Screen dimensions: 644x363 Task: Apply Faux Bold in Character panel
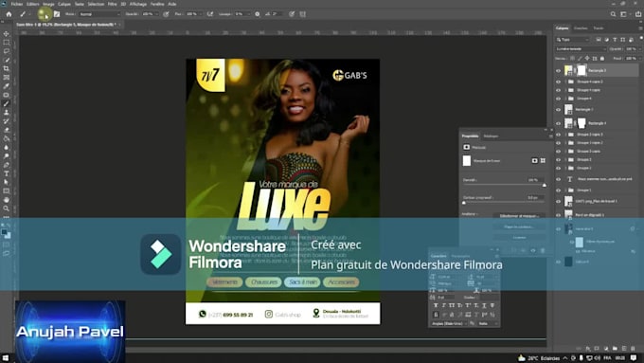(436, 305)
